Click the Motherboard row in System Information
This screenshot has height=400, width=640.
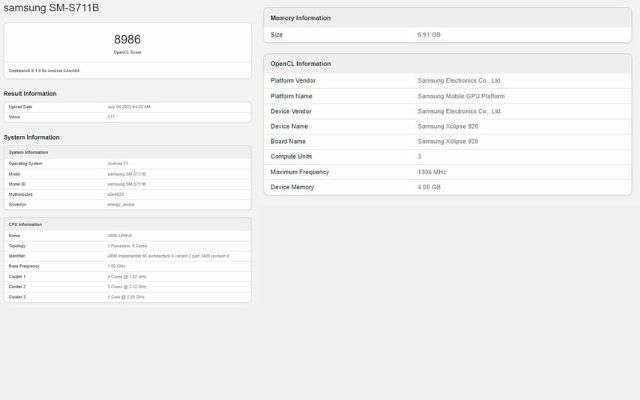coord(127,194)
